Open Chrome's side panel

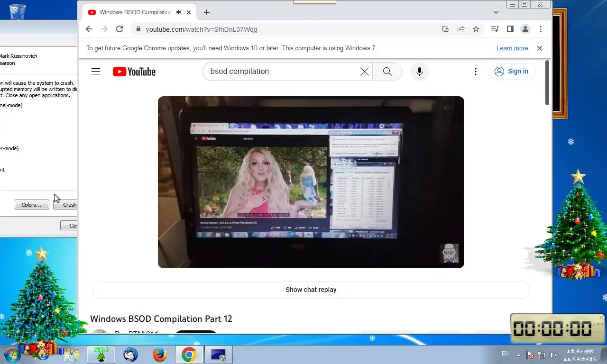510,29
